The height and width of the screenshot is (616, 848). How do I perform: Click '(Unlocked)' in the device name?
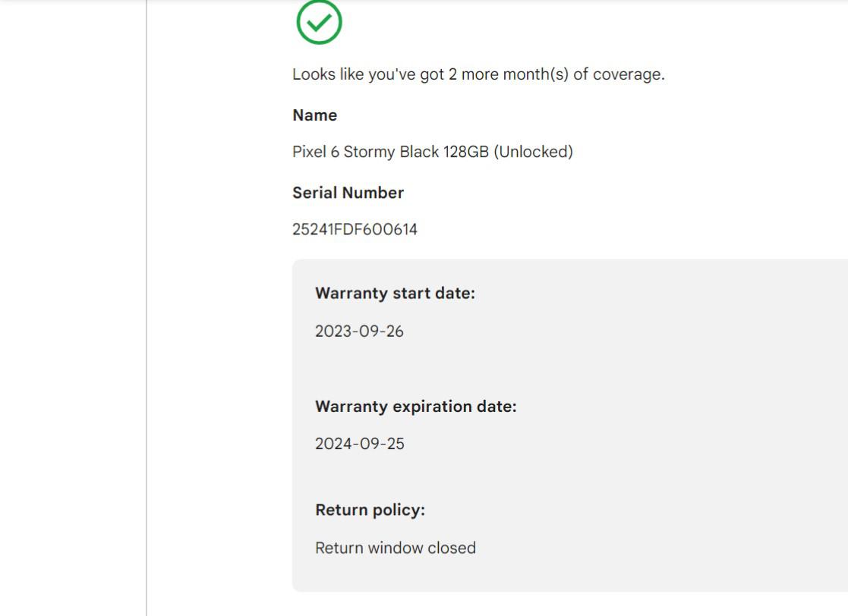click(x=533, y=152)
